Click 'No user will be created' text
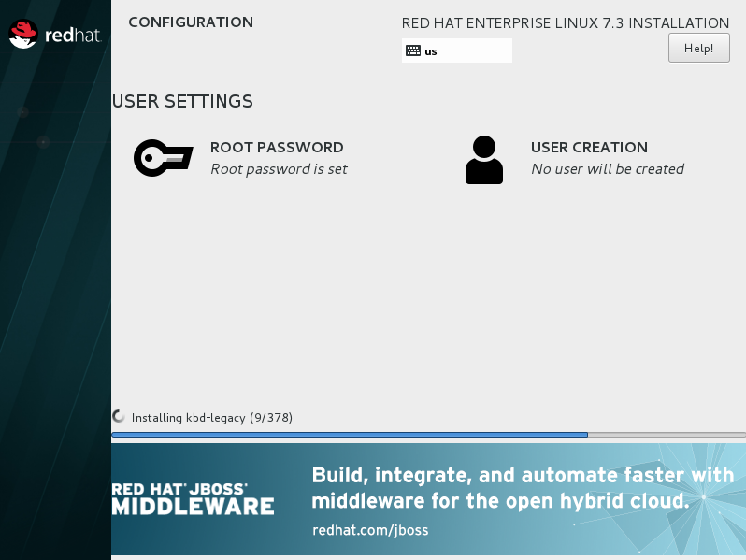 [608, 169]
